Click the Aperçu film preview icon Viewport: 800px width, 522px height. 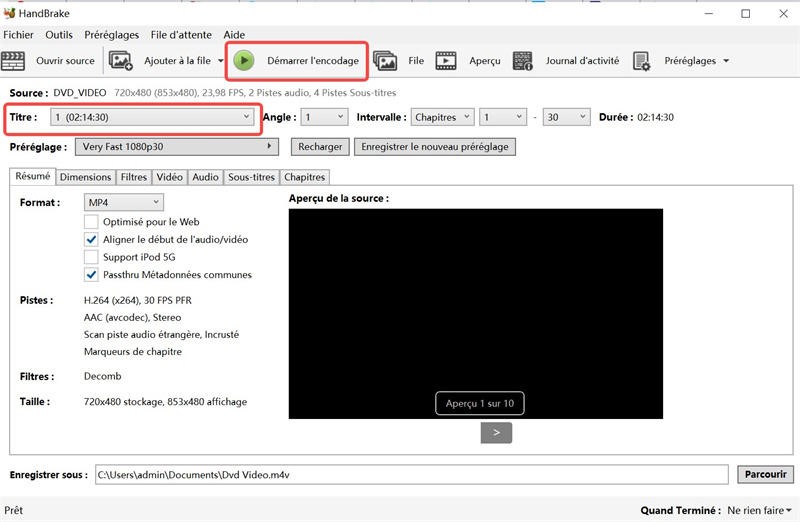click(x=445, y=61)
